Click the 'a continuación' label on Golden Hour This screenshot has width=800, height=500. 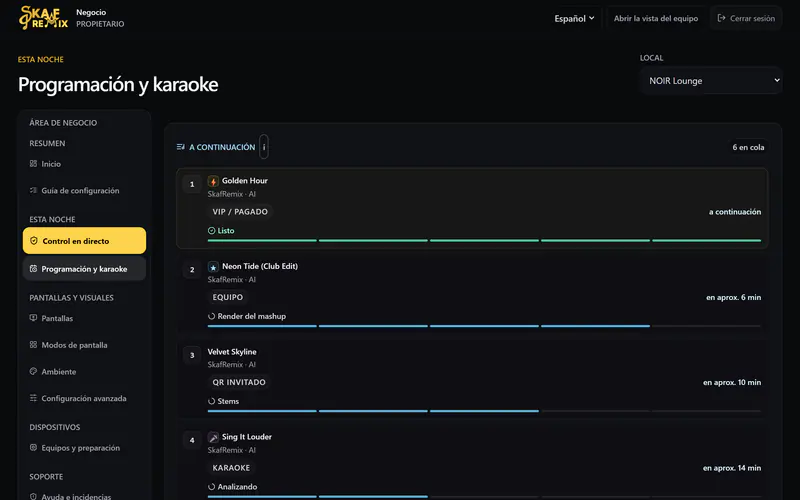735,212
